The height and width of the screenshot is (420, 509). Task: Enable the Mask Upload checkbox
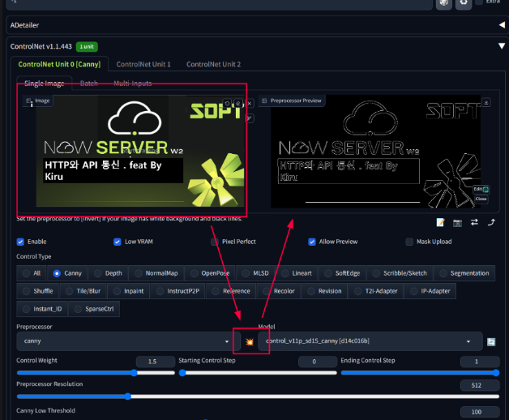409,242
